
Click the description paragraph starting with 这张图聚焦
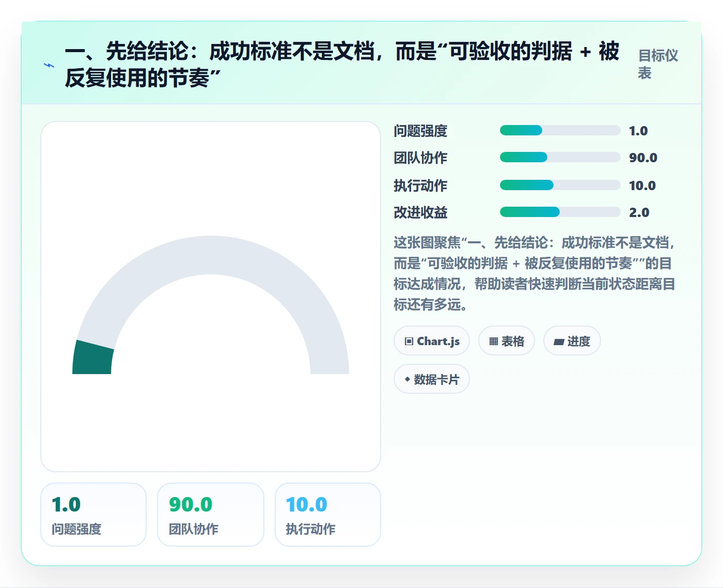coord(535,273)
